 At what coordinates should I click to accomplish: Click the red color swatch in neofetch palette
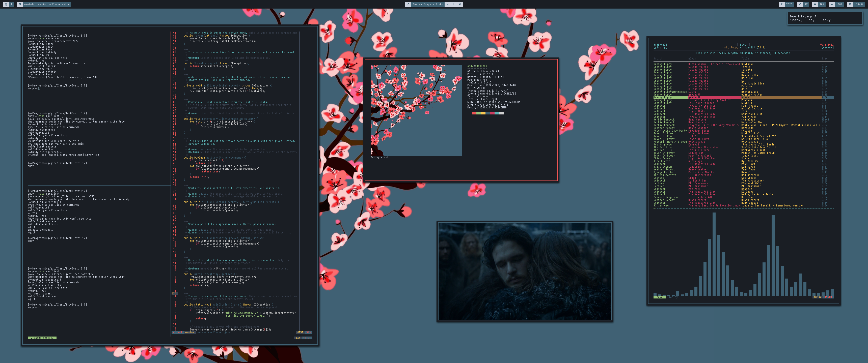pos(474,113)
